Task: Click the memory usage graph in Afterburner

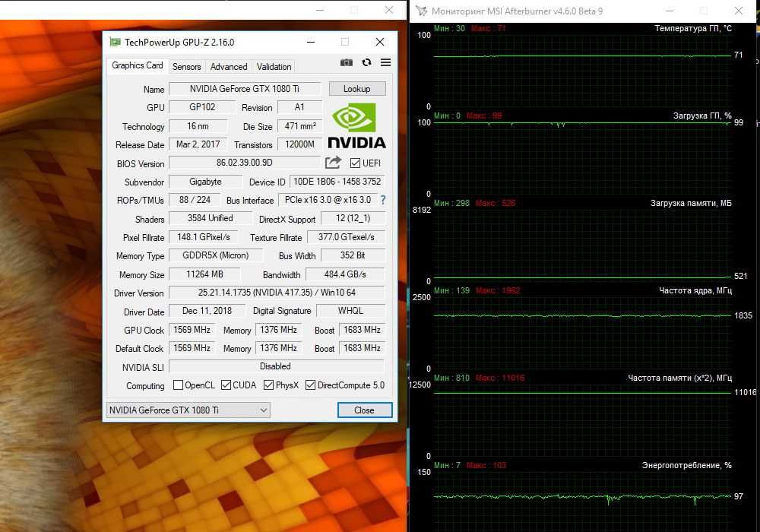Action: 582,245
